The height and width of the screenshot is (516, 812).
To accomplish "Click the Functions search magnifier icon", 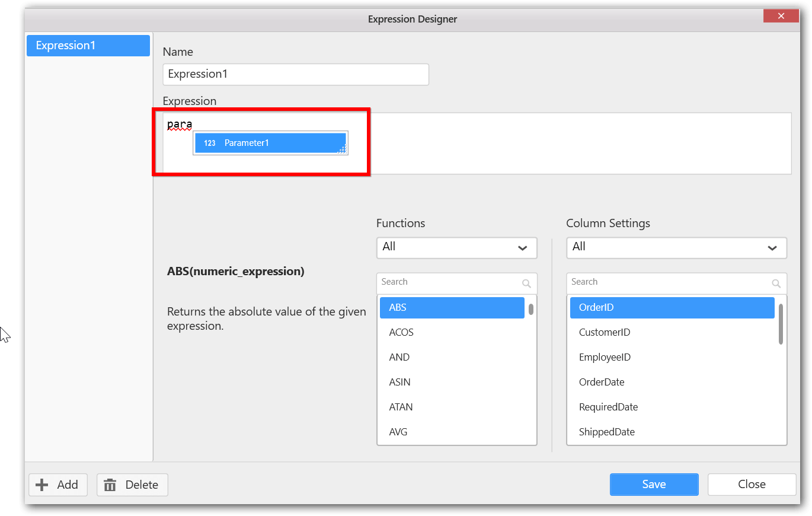I will pyautogui.click(x=526, y=284).
